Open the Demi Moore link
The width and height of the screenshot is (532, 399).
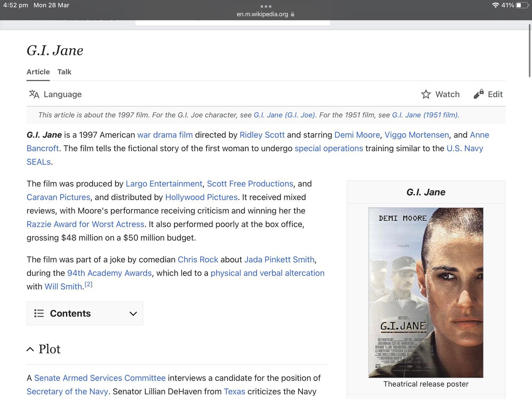pyautogui.click(x=357, y=135)
